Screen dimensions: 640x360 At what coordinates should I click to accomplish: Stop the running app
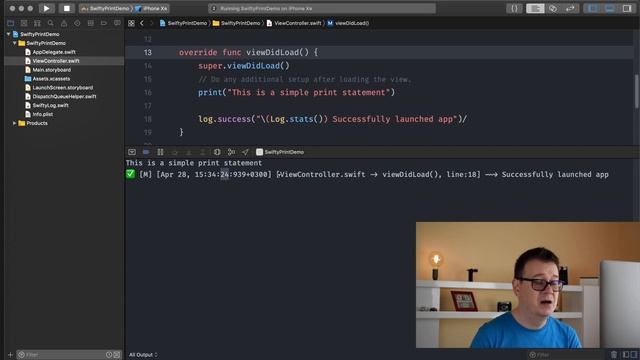[x=67, y=8]
